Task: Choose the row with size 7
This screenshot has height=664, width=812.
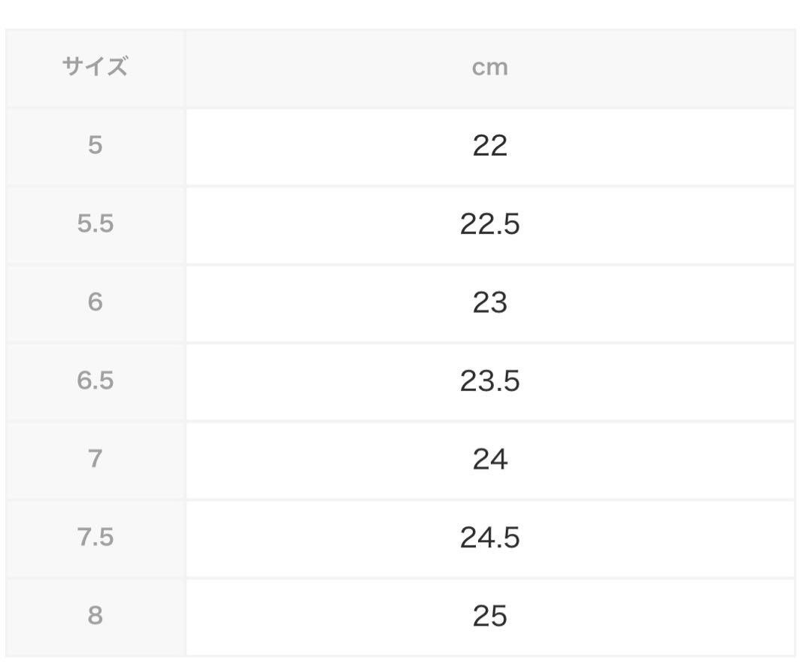Action: click(x=400, y=460)
